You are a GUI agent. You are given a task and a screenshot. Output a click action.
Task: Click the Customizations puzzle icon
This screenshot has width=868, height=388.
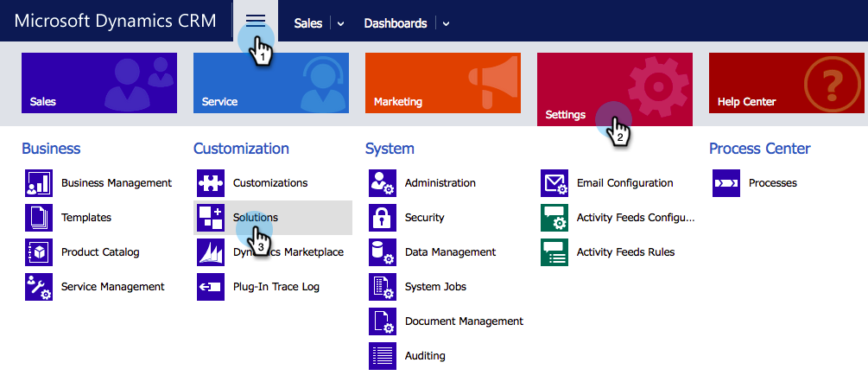click(x=211, y=183)
